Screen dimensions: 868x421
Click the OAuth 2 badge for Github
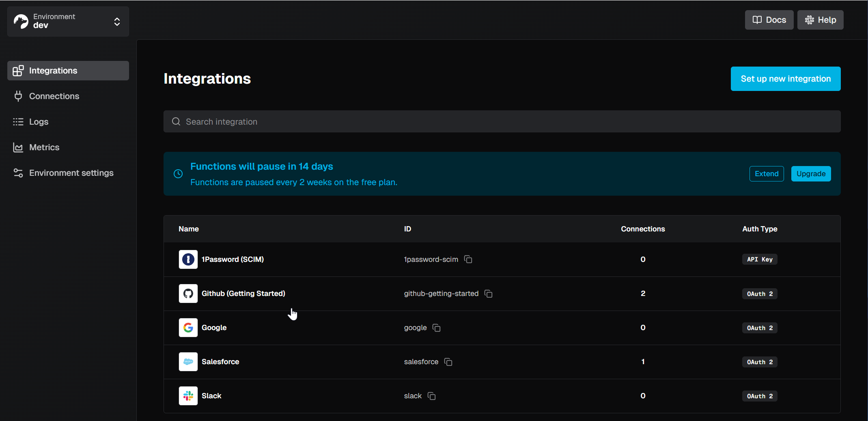pos(760,294)
